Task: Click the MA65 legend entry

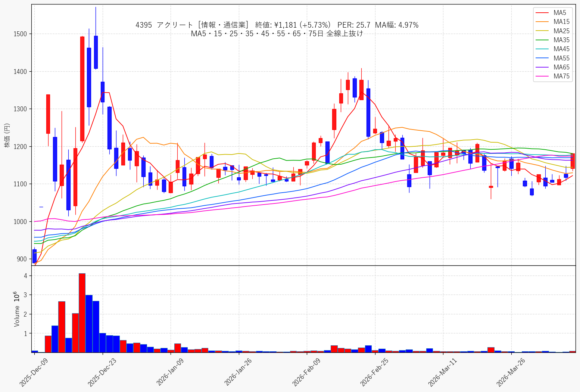Action: point(552,67)
